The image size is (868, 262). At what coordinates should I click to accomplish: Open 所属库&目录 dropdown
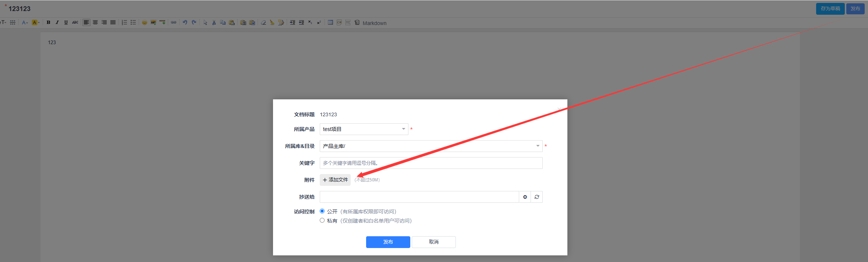tap(431, 146)
